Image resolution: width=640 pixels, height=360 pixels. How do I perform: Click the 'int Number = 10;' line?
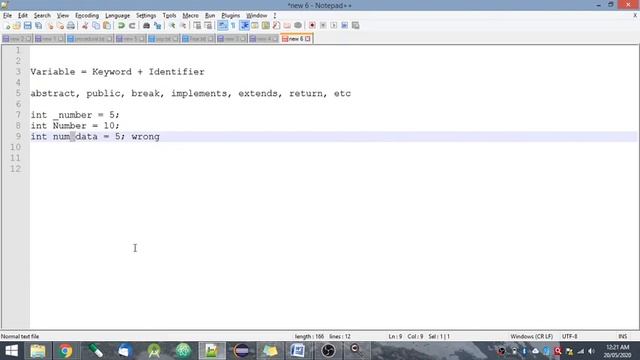coord(75,126)
